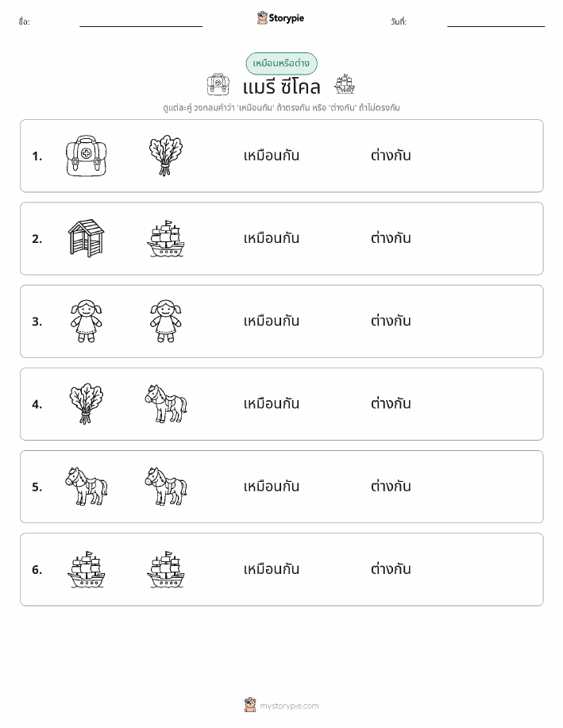Click the right ship picture in row 6
The image size is (563, 728).
(x=166, y=570)
